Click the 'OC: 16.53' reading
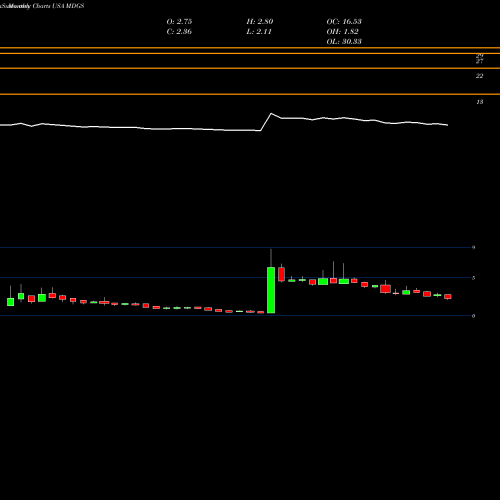The height and width of the screenshot is (500, 500). click(344, 21)
